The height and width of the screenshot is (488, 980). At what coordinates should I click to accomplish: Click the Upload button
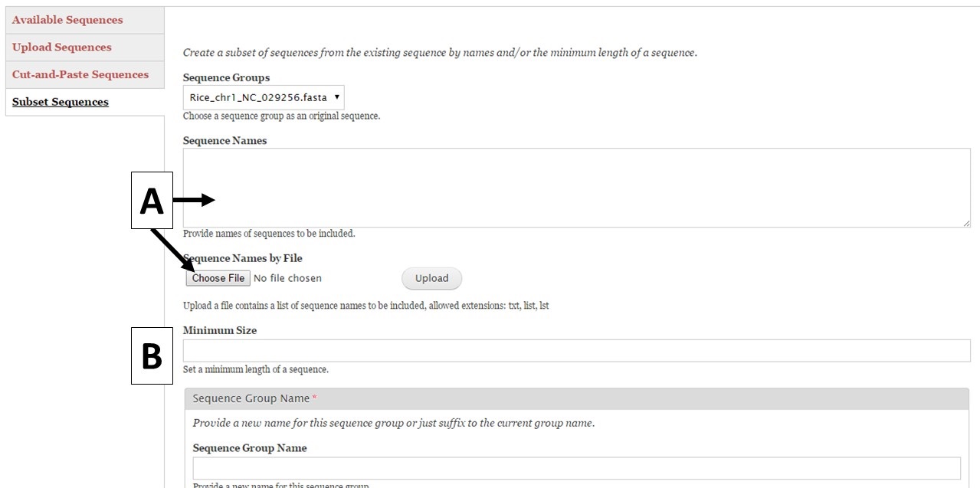(431, 278)
